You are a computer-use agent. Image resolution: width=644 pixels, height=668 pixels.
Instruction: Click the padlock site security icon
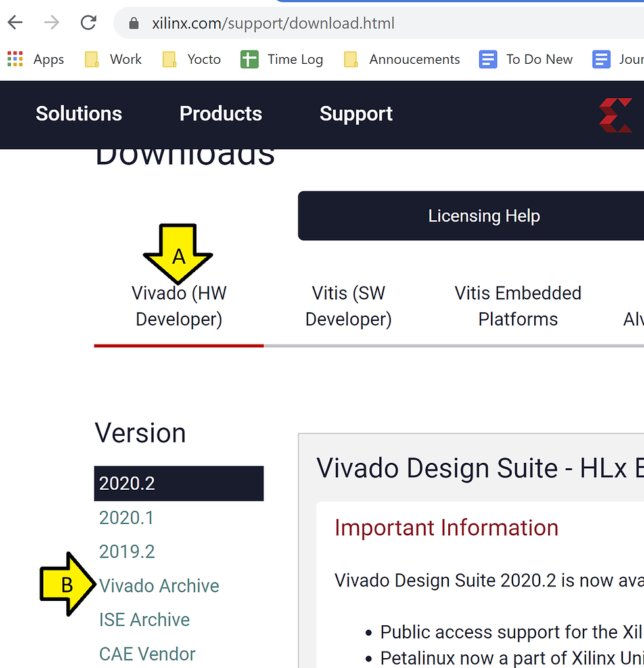[134, 23]
